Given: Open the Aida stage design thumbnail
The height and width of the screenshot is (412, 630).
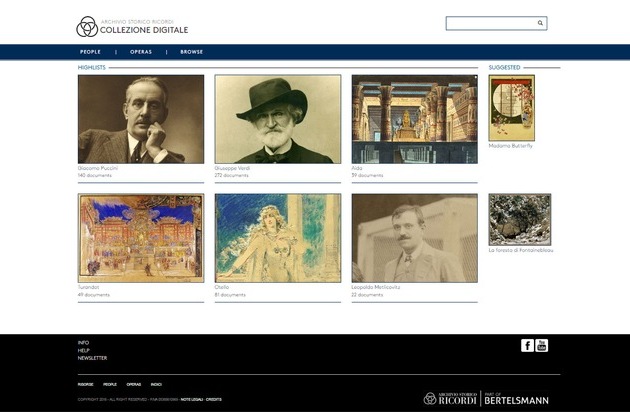Looking at the screenshot, I should pyautogui.click(x=414, y=119).
